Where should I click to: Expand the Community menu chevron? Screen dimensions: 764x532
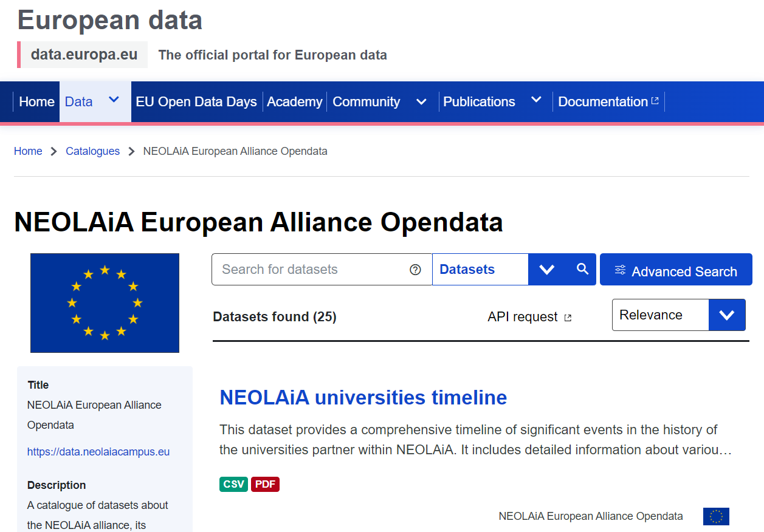coord(421,102)
